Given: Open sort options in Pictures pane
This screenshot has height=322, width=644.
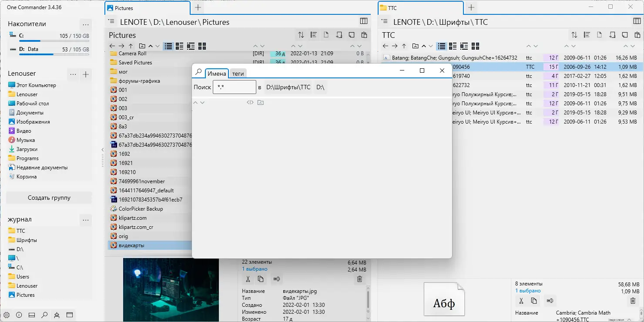Looking at the screenshot, I should [301, 35].
